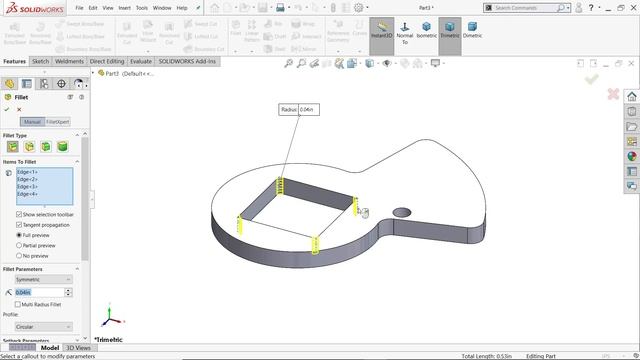Open File menu

[x=79, y=8]
